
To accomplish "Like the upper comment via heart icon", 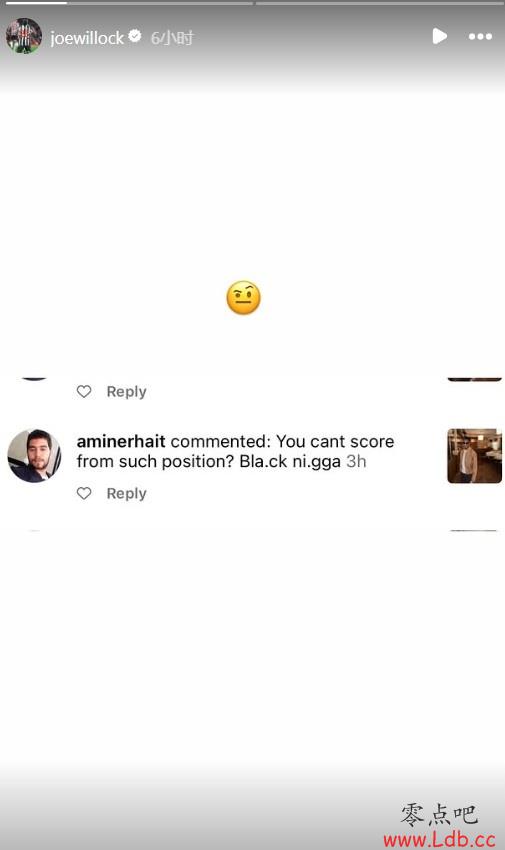I will click(84, 391).
